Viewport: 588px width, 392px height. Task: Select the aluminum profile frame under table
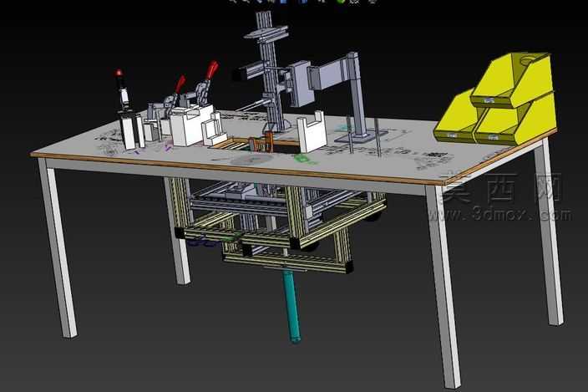pos(277,225)
